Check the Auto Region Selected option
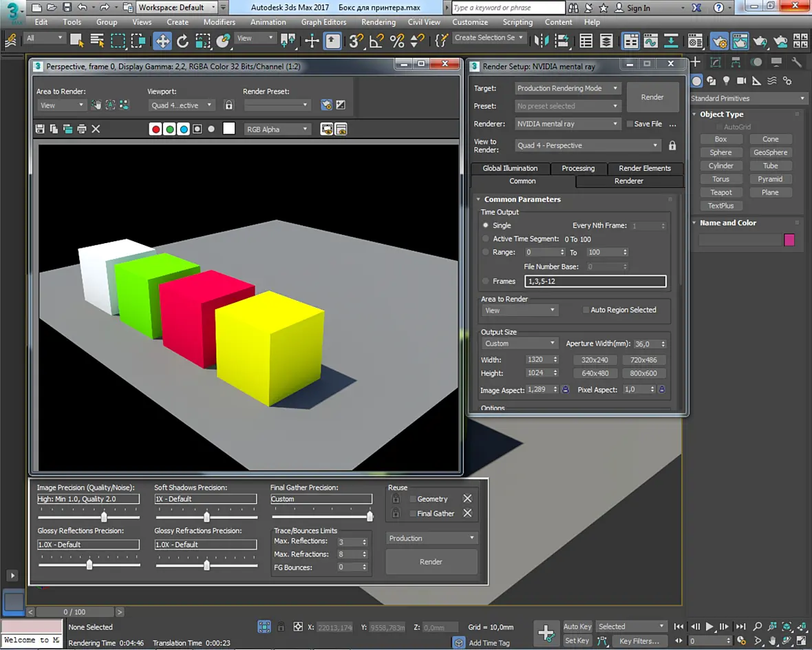Screen dimensions: 812x650 pyautogui.click(x=586, y=310)
